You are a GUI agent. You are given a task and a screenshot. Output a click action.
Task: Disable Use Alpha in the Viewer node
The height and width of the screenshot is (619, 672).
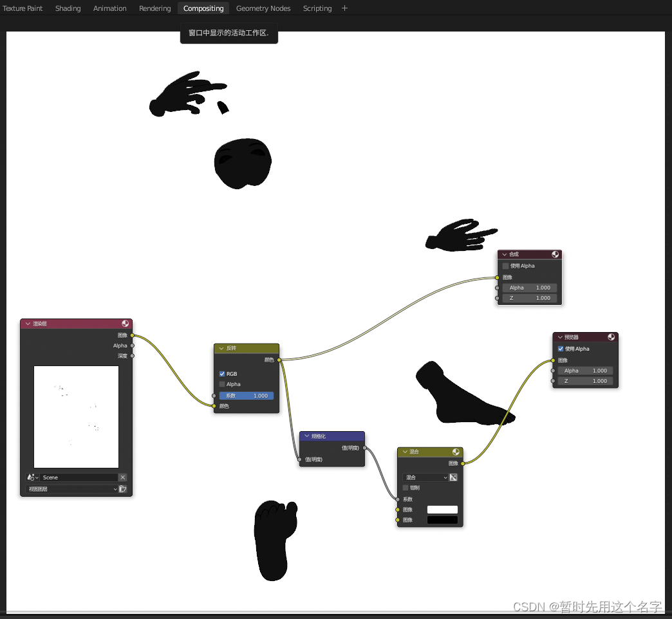[561, 349]
